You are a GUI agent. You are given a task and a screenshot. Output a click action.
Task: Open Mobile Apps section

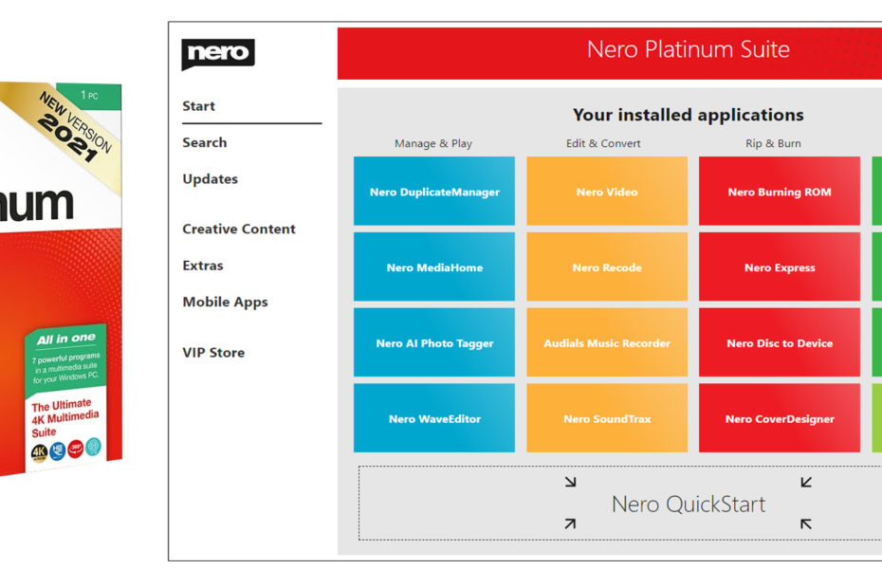pos(225,303)
